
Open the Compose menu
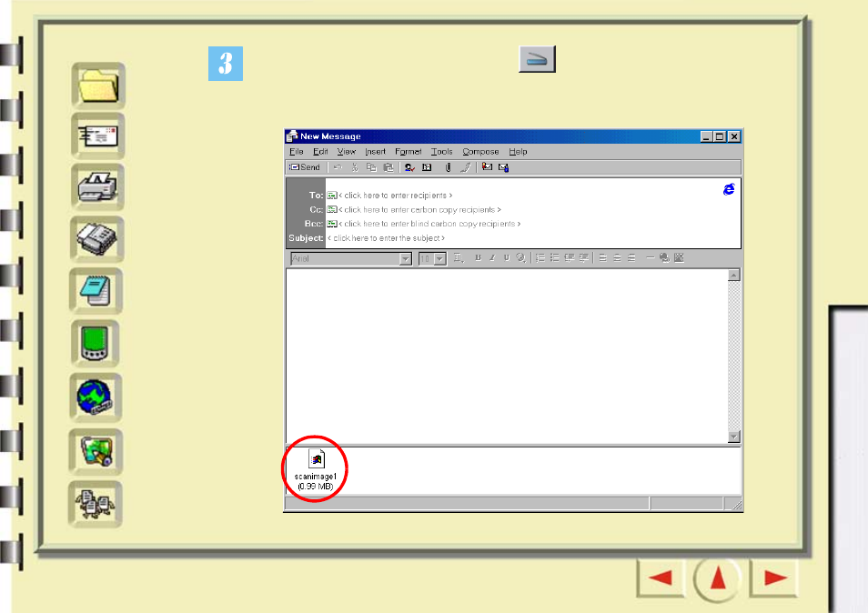[x=480, y=152]
